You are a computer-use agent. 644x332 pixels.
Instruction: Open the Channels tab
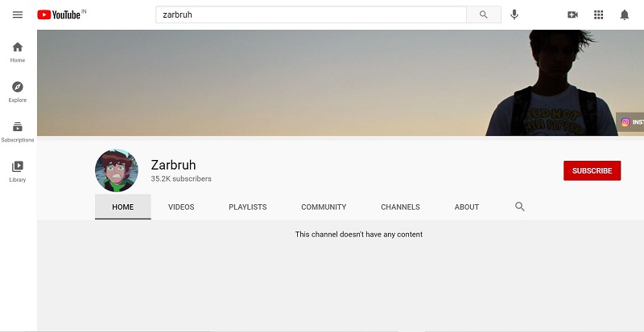click(x=400, y=207)
